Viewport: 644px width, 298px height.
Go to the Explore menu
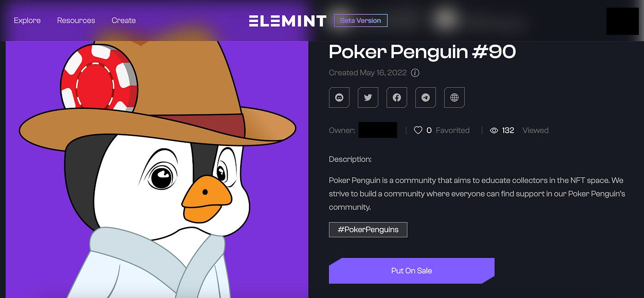point(27,20)
